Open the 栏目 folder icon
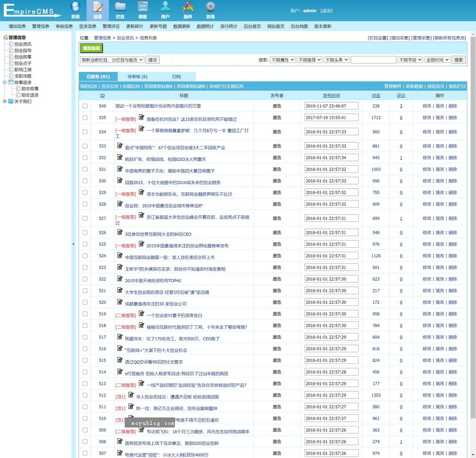 [120, 7]
